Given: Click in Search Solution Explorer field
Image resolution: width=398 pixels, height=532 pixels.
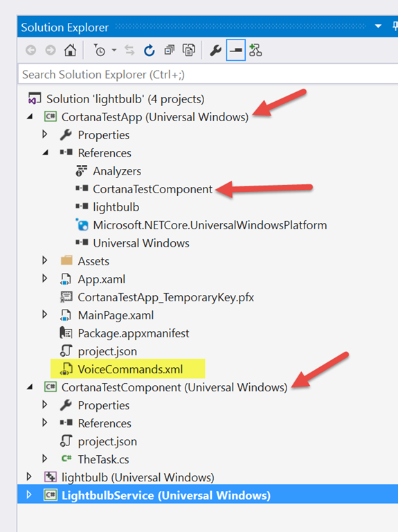Looking at the screenshot, I should tap(208, 74).
